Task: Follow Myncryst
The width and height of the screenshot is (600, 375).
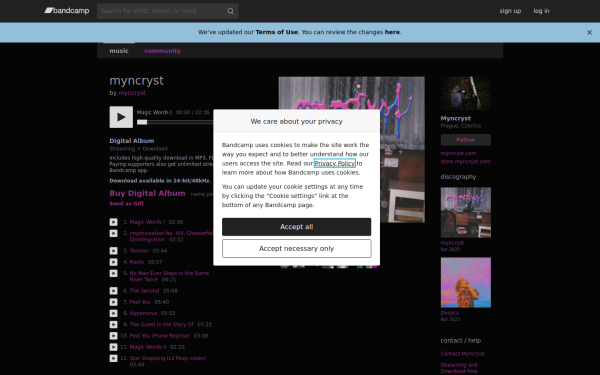Action: pos(466,140)
